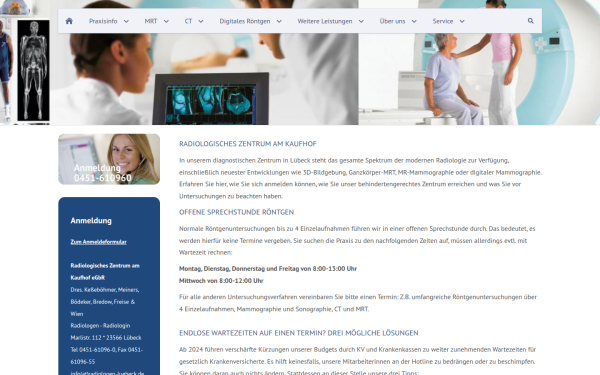
Task: Click the skeleton X-ray image thumbnail
Action: point(33,70)
